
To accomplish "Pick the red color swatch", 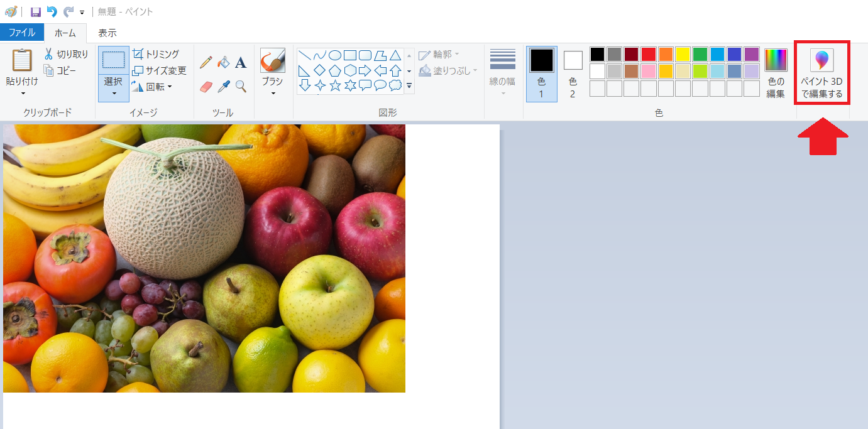I will click(x=649, y=55).
